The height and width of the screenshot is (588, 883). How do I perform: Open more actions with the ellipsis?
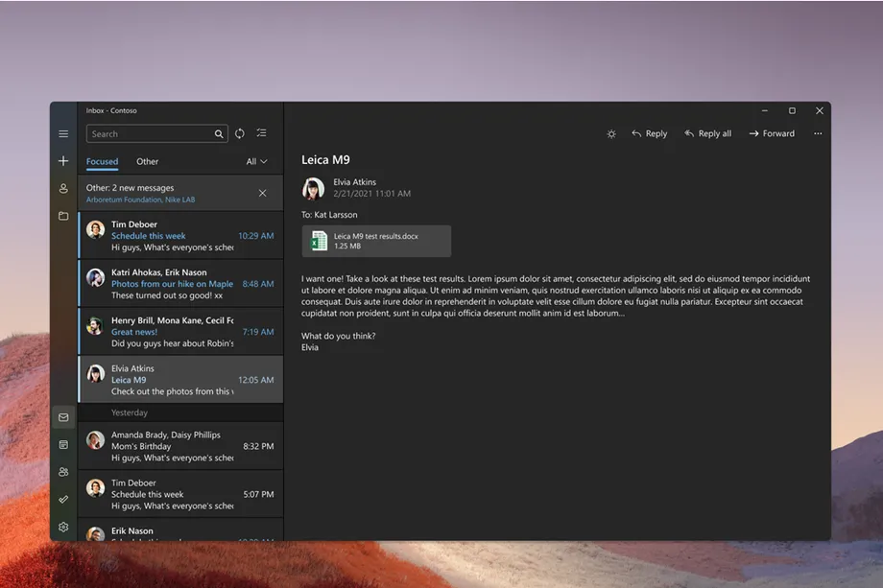point(818,133)
